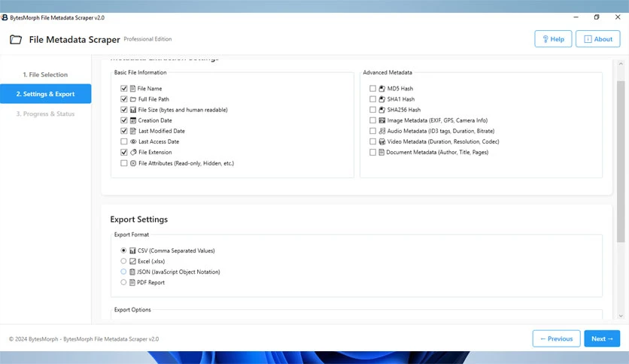Click the Last Access Date eye icon

133,141
